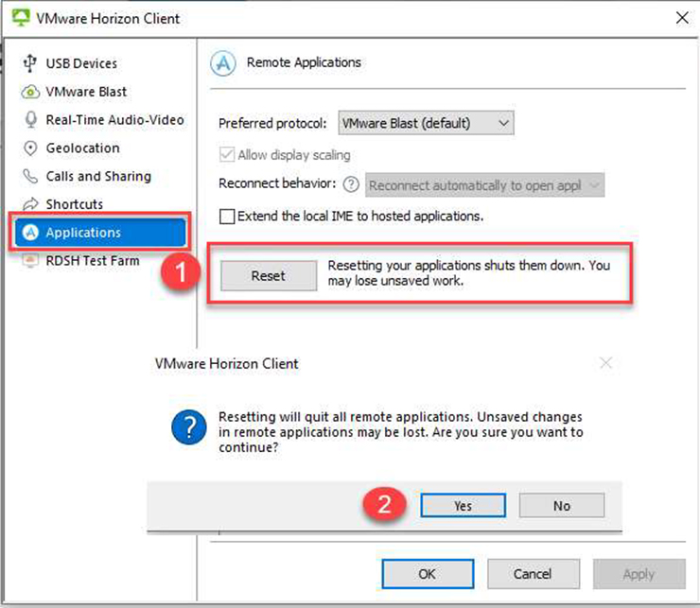Click the RDSH Test Farm icon

coord(29,261)
